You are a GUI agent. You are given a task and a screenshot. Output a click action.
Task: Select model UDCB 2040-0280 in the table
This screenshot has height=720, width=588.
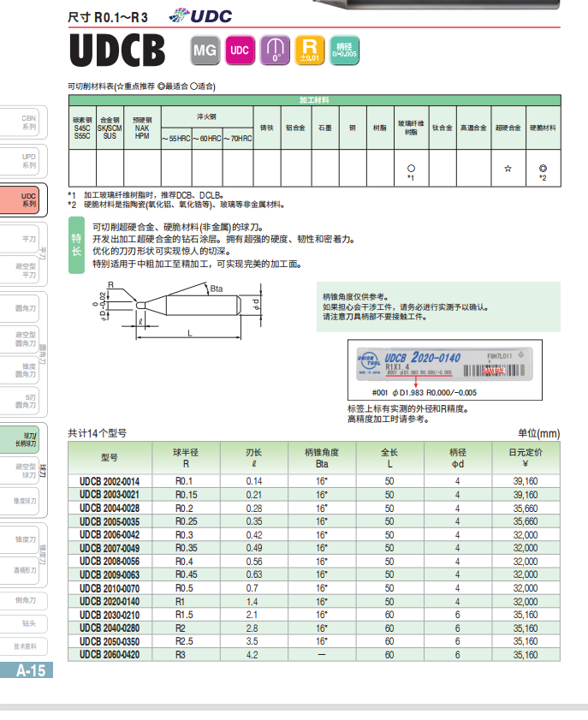[x=110, y=628]
